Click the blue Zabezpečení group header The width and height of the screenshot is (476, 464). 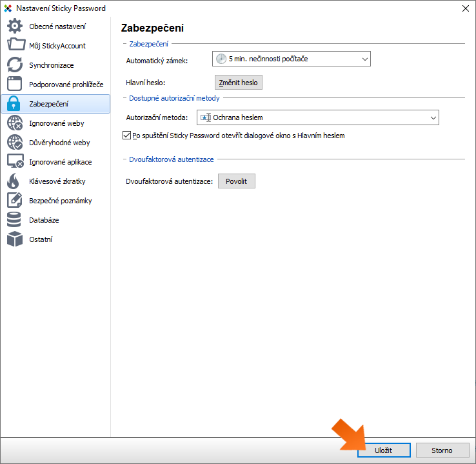pos(148,44)
